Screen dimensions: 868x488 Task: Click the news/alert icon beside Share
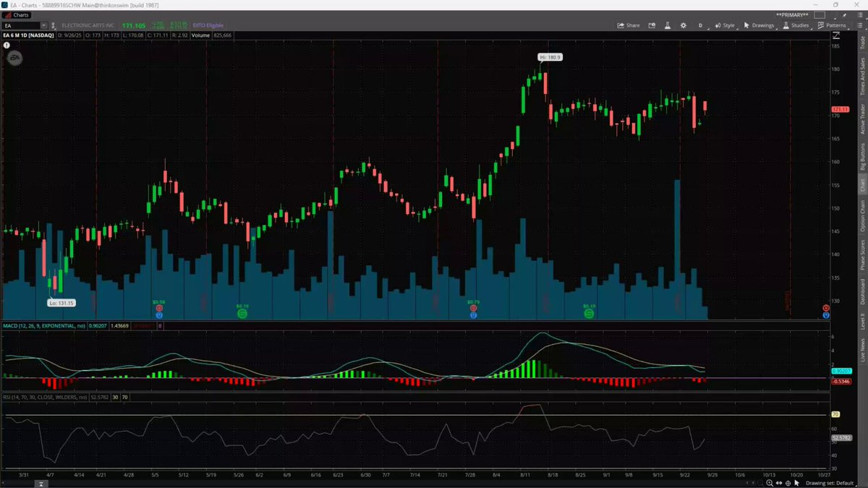click(x=652, y=25)
